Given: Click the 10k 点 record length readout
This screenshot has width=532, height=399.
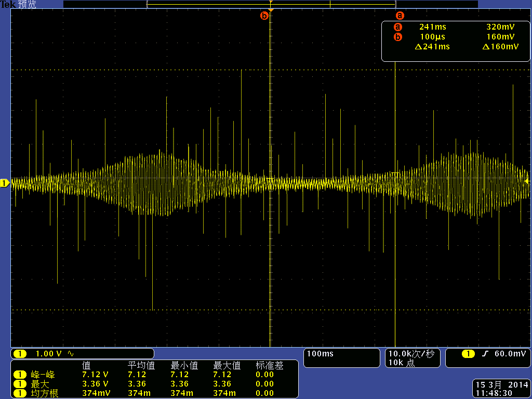Looking at the screenshot, I should tap(402, 363).
